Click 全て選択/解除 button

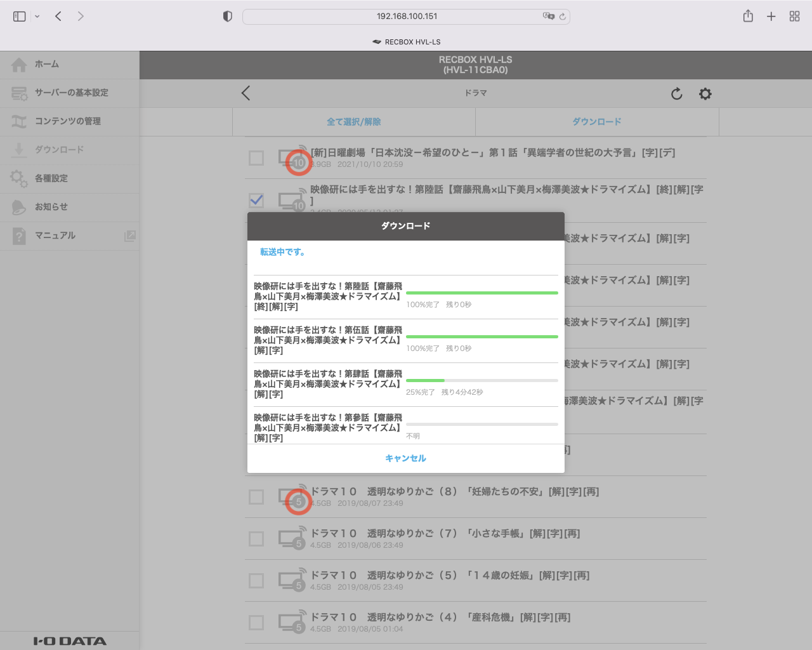[x=354, y=122]
